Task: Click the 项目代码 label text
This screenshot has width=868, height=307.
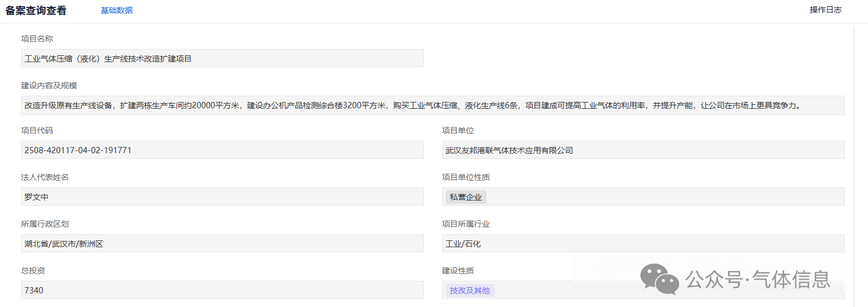Action: click(37, 130)
